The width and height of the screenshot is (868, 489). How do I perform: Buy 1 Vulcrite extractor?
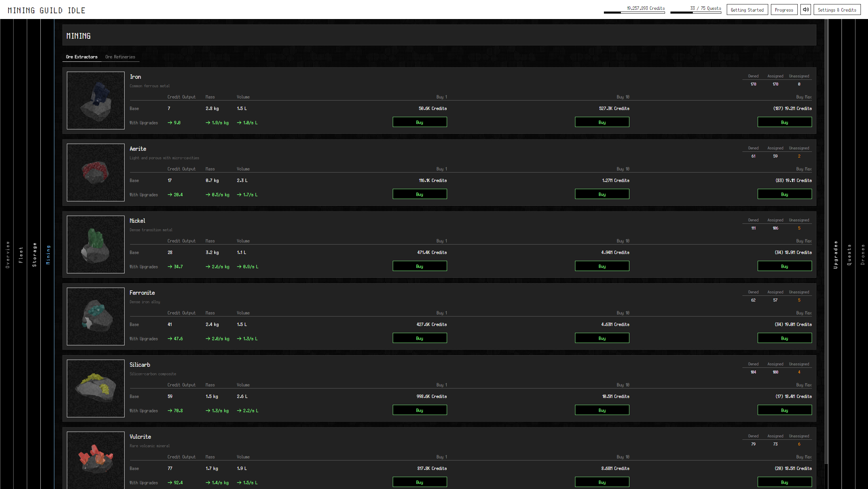pyautogui.click(x=420, y=482)
